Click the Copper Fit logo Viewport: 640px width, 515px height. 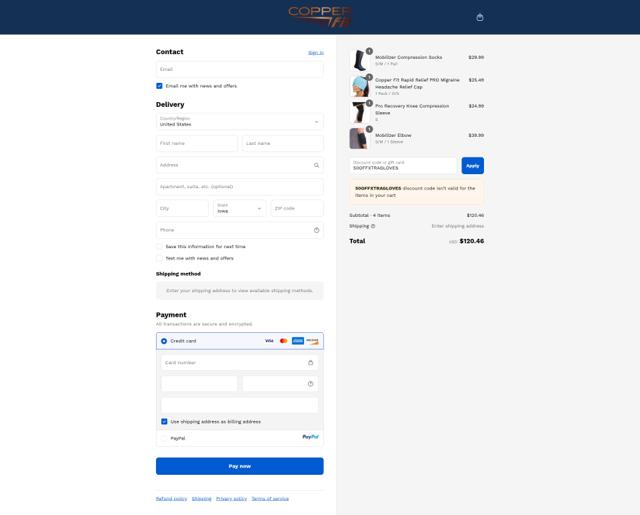pyautogui.click(x=320, y=17)
